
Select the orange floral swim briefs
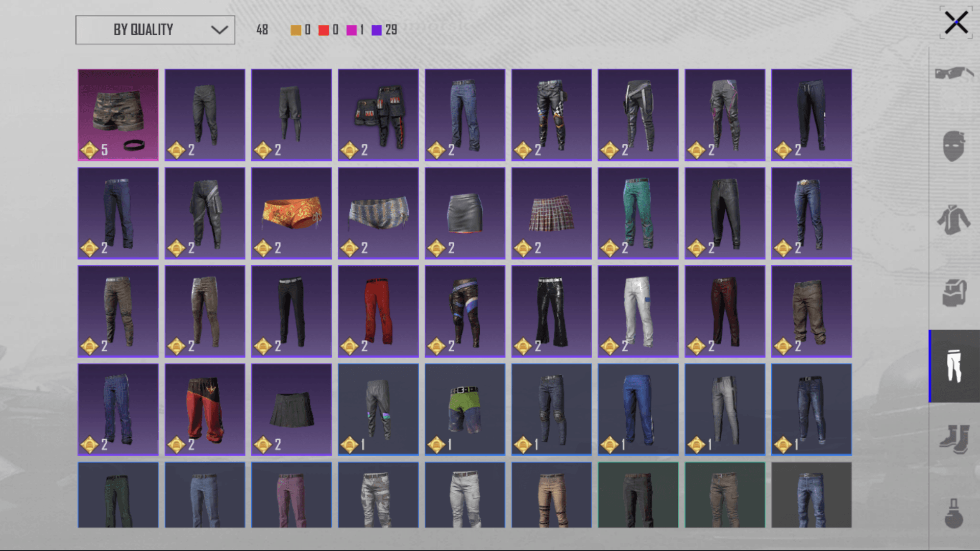tap(291, 213)
